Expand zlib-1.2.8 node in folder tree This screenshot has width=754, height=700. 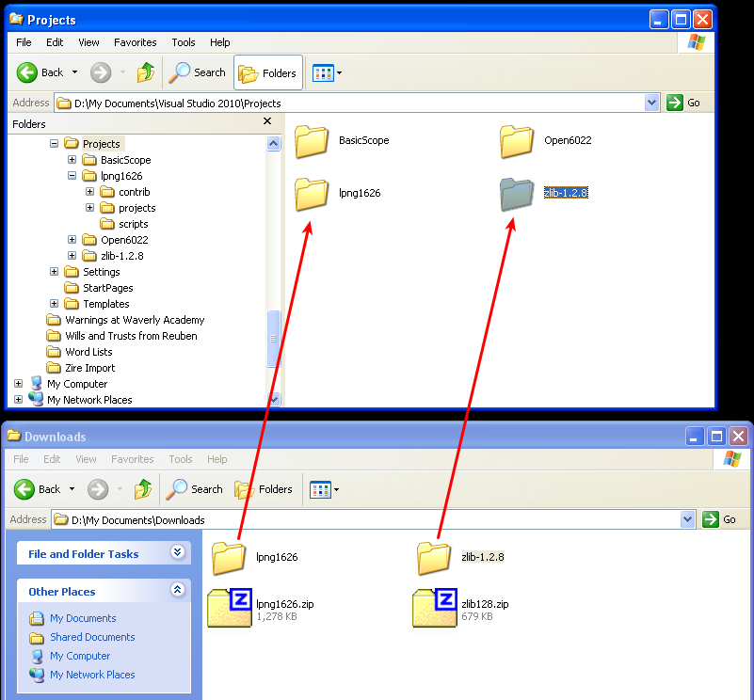(x=72, y=255)
